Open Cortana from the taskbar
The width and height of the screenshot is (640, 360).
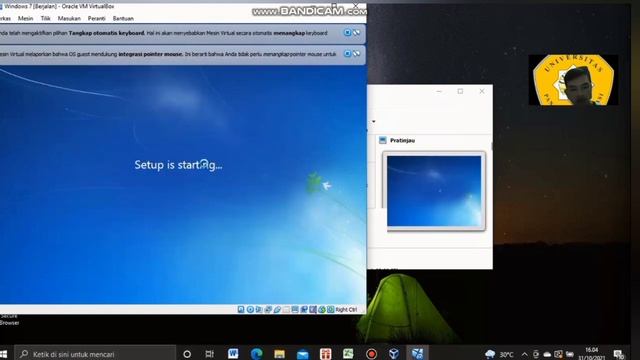tap(187, 354)
